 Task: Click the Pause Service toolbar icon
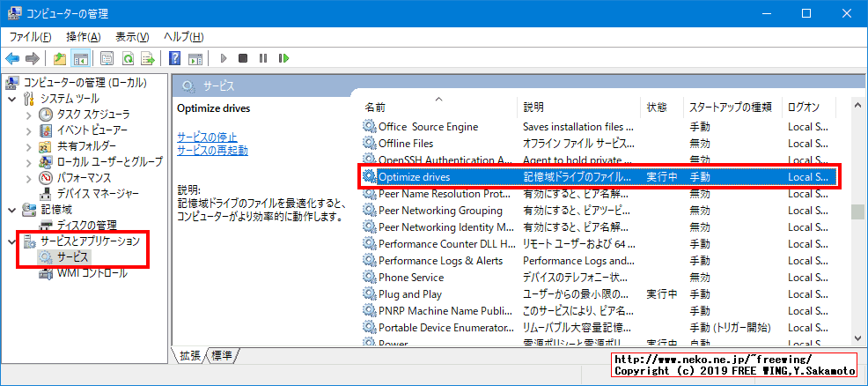[263, 58]
